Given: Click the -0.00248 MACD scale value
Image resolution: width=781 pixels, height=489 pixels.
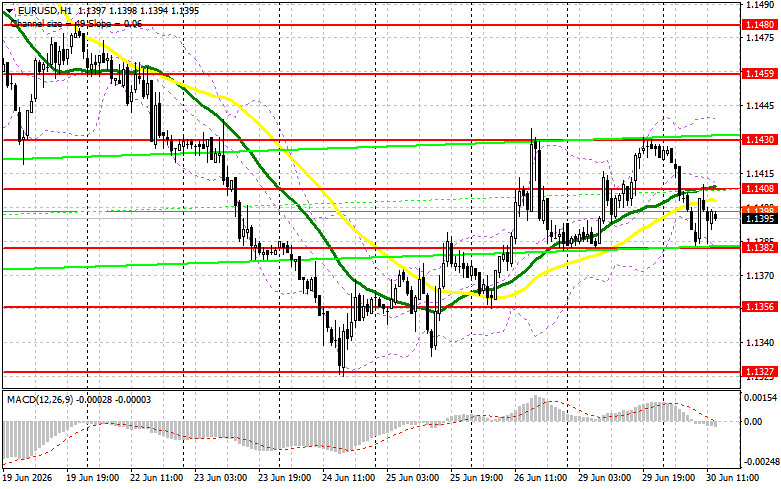Looking at the screenshot, I should (761, 462).
